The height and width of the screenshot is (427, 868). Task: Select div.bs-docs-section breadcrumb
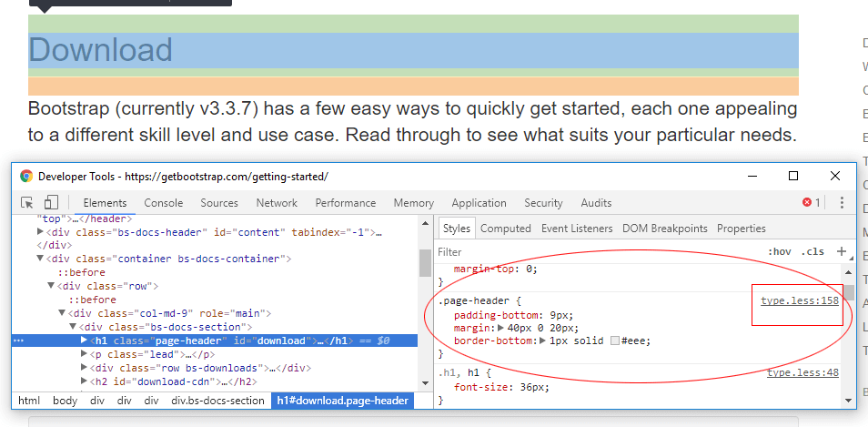click(x=217, y=401)
